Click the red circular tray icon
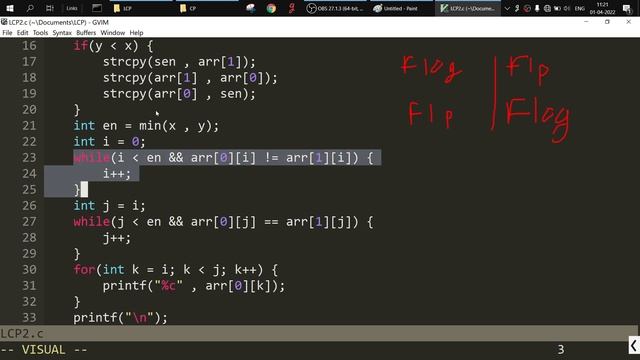Viewport: 640px width, 360px height. pos(527,9)
